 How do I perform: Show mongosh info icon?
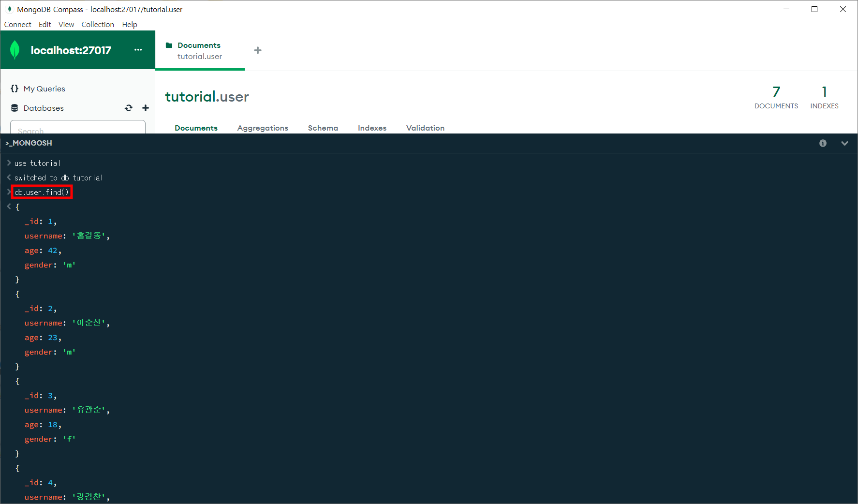823,143
